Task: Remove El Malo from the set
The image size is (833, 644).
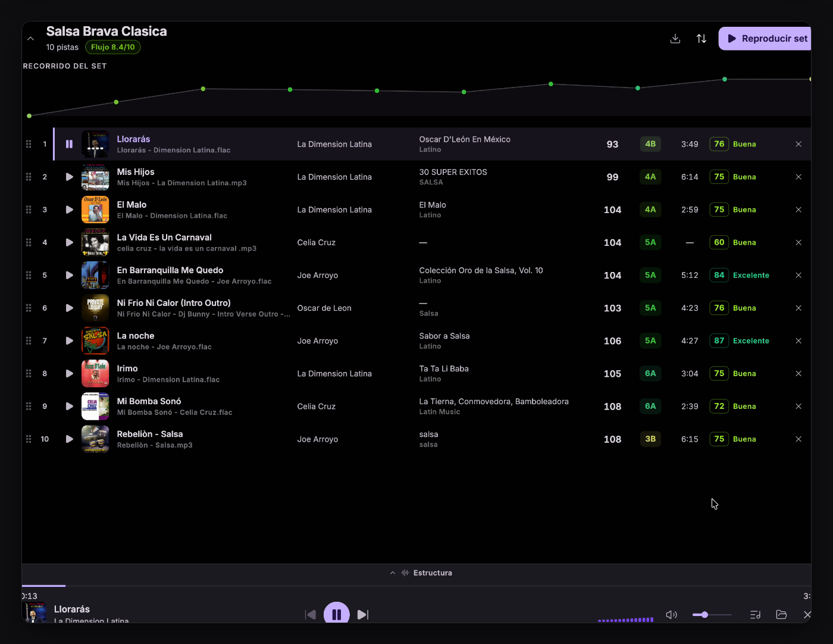Action: point(798,210)
